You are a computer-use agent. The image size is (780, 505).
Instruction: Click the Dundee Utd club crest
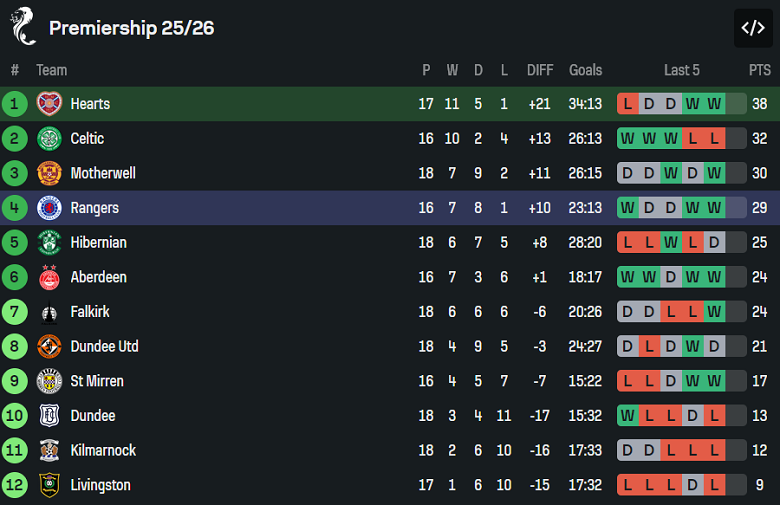(x=49, y=347)
